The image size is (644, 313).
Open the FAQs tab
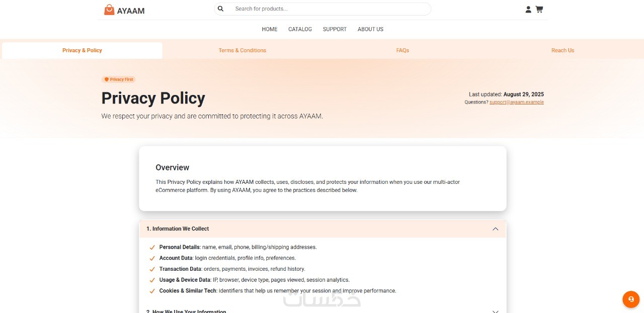click(x=403, y=50)
